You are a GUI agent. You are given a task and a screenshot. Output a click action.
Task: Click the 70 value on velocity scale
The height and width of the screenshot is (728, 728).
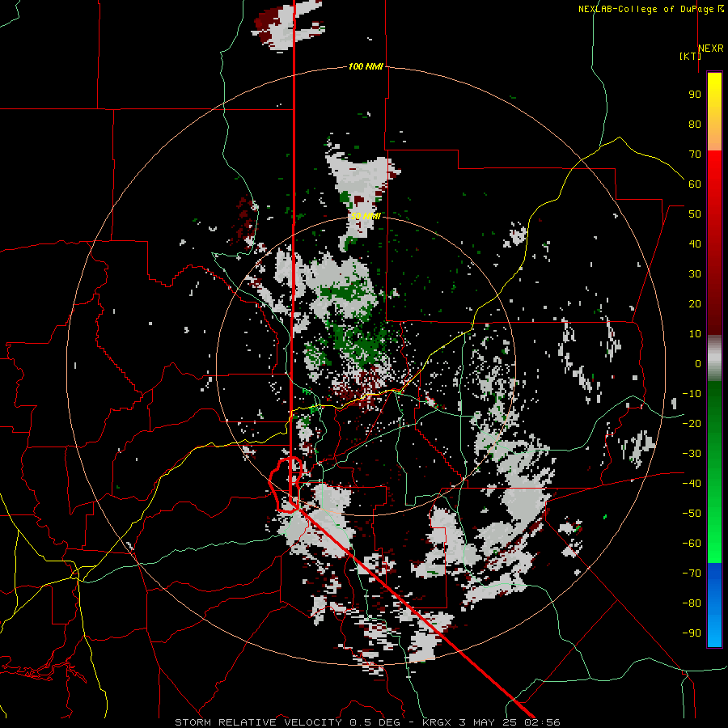[695, 154]
